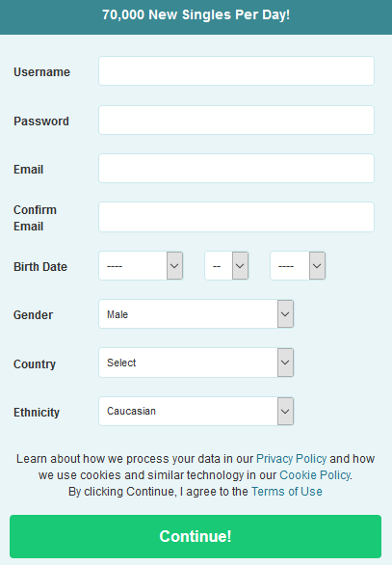
Task: Click the Username field label
Action: click(x=41, y=72)
